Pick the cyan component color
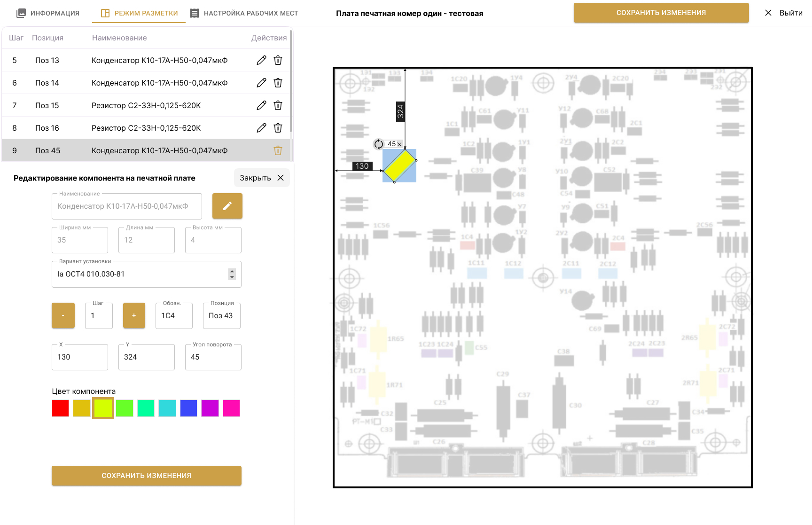The image size is (812, 525). click(167, 408)
